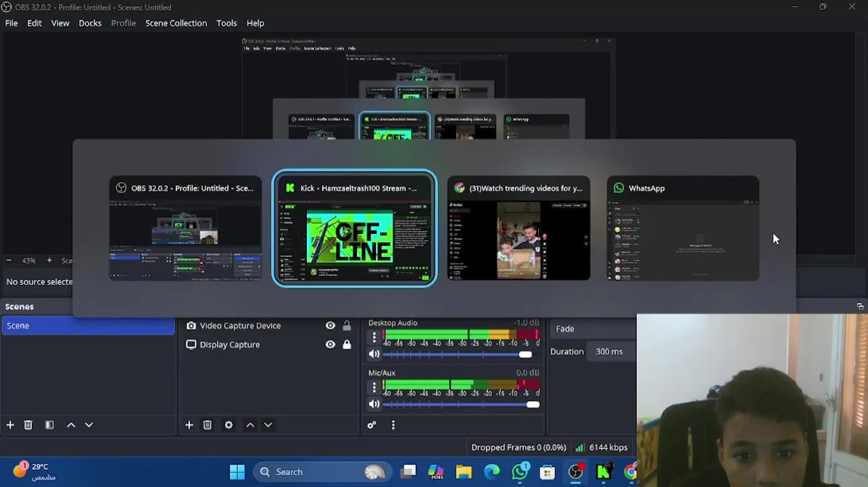This screenshot has width=868, height=487.
Task: Open the File menu
Action: tap(11, 23)
